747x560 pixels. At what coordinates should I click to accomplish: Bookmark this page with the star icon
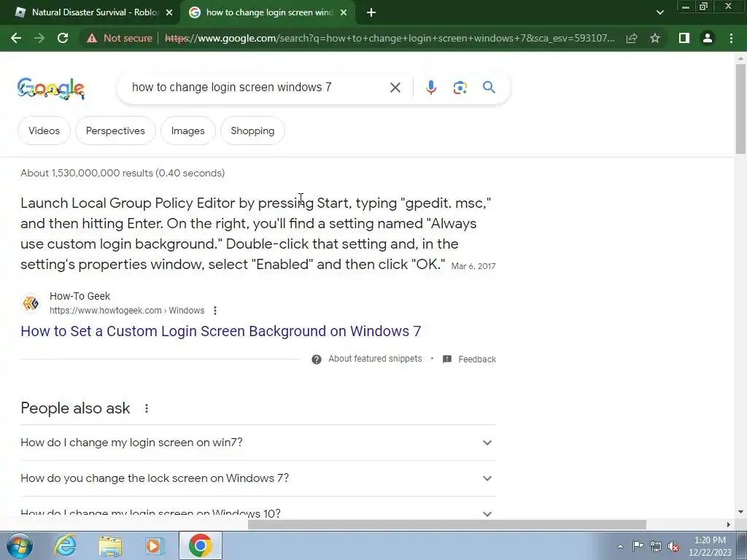pyautogui.click(x=655, y=38)
